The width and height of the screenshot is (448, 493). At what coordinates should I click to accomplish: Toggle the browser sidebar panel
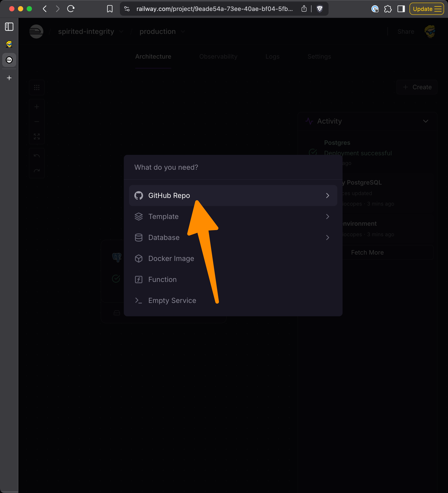401,9
